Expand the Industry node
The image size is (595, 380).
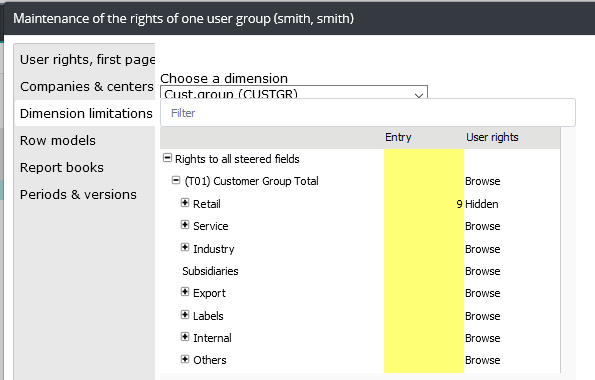tap(185, 248)
